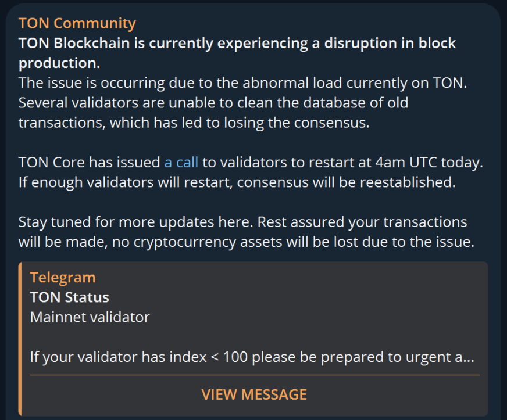507x420 pixels.
Task: Click the "Several validators are unable" line
Action: (213, 103)
